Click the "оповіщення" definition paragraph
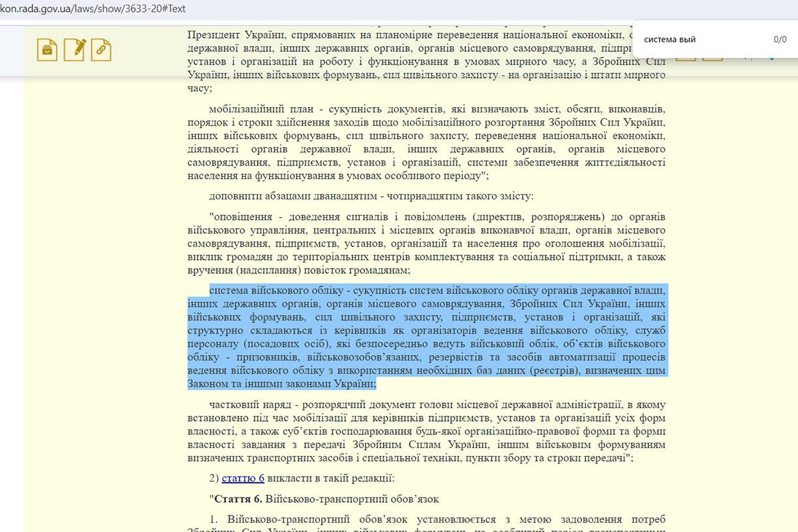Viewport: 798px width, 532px height. point(426,243)
